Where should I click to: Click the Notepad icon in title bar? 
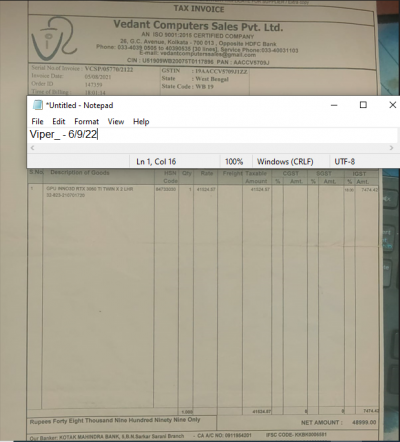[38, 105]
